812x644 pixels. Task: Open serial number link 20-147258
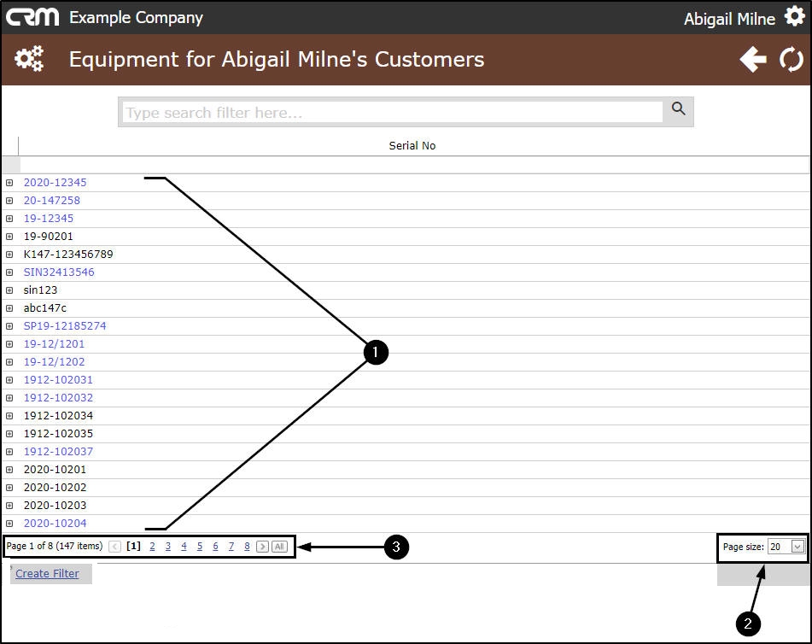52,201
